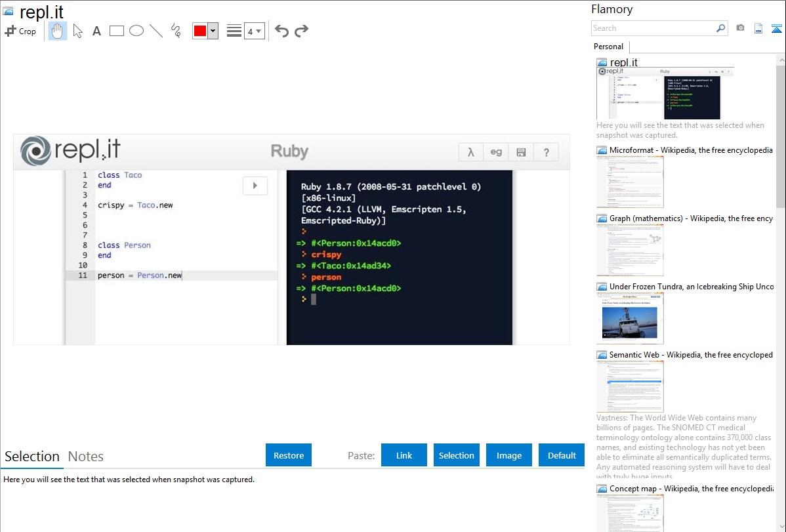Click code line 'person = Person.new'
This screenshot has height=532, width=786.
[x=140, y=276]
